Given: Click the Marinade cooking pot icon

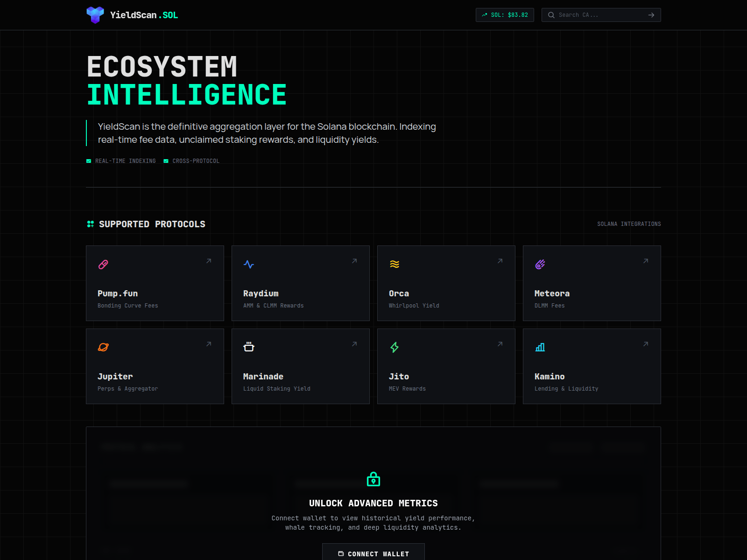Looking at the screenshot, I should (x=249, y=347).
